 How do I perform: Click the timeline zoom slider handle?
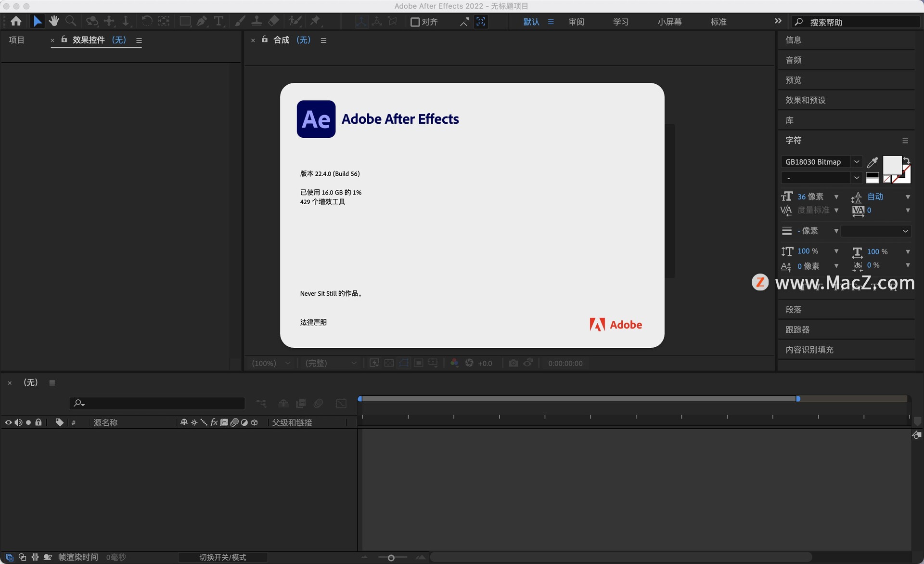coord(391,558)
